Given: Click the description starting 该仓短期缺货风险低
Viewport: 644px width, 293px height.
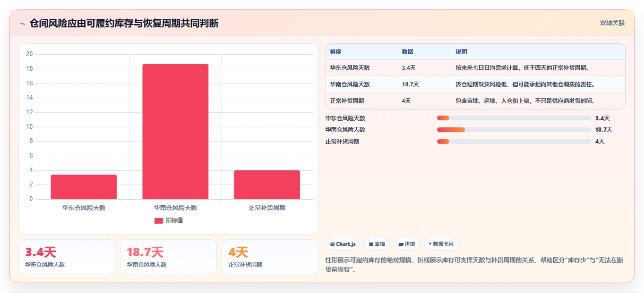Looking at the screenshot, I should (x=525, y=84).
